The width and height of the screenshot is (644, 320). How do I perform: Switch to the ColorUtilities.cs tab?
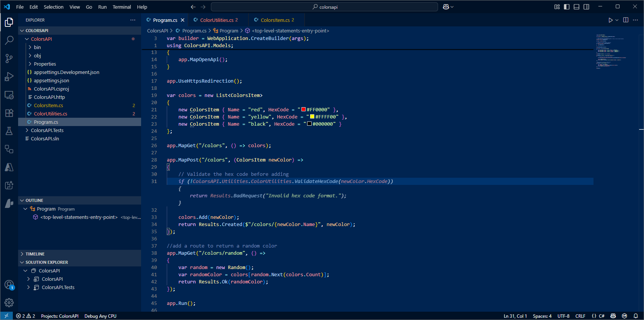pos(217,20)
